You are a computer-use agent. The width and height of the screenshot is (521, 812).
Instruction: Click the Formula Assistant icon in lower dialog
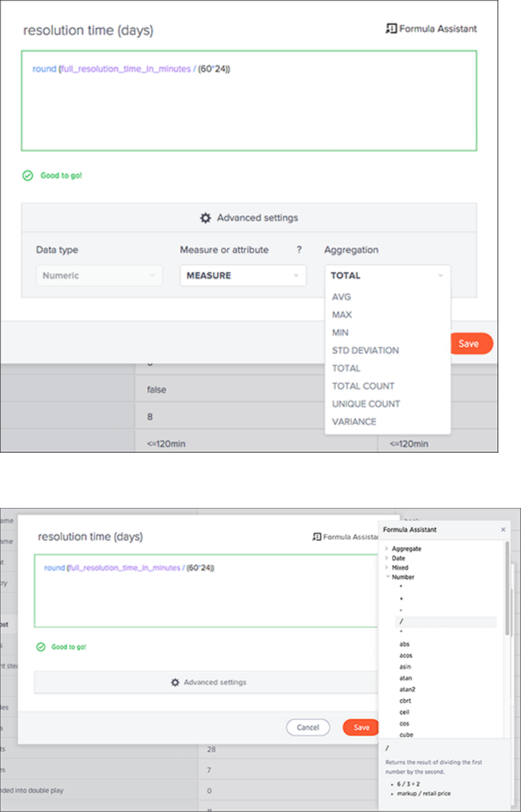[317, 536]
